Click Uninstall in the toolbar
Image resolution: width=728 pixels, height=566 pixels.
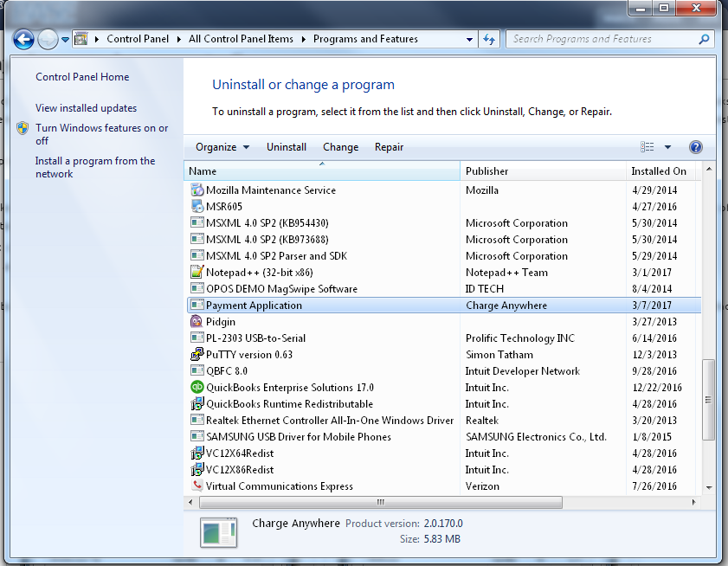tap(286, 147)
